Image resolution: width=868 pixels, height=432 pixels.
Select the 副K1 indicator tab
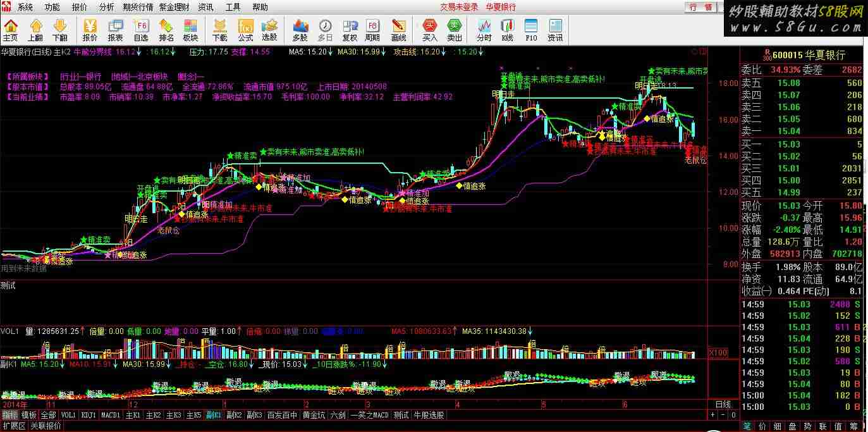tap(214, 416)
